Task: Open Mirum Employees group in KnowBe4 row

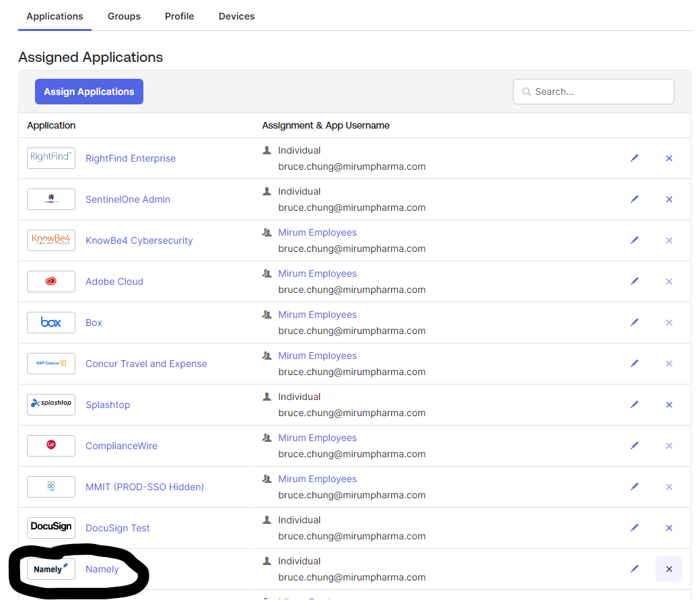Action: point(318,232)
